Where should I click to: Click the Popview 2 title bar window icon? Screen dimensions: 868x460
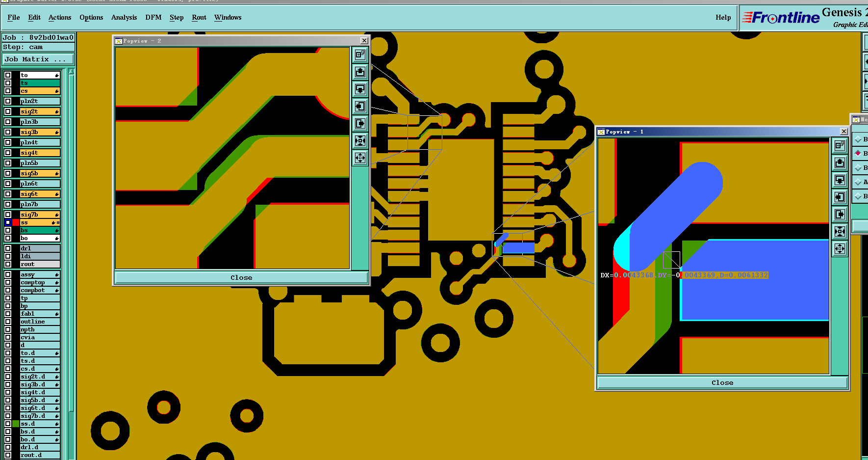tap(119, 41)
